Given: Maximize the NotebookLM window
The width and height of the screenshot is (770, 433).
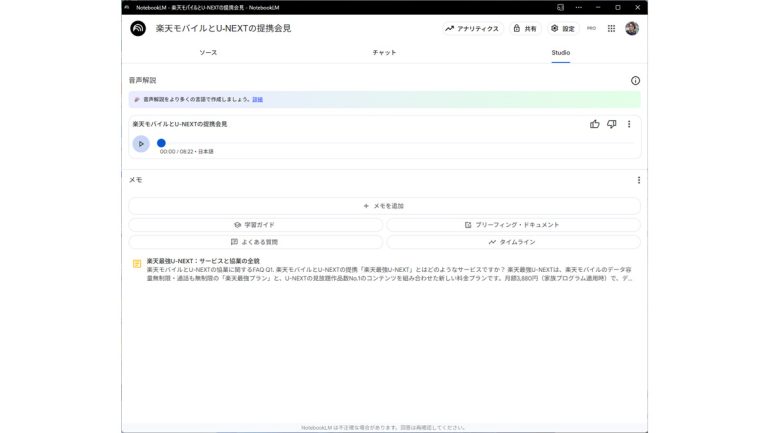Looking at the screenshot, I should (x=618, y=7).
